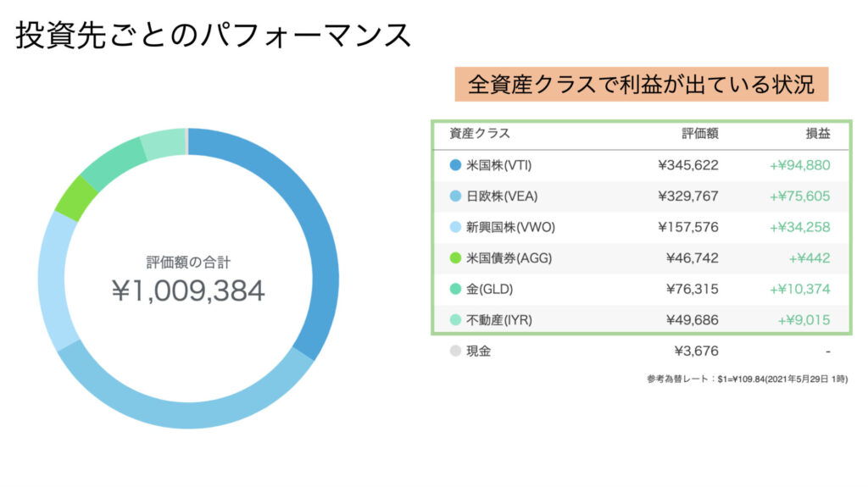
Task: Sort by the 評価額 column header
Action: point(700,134)
